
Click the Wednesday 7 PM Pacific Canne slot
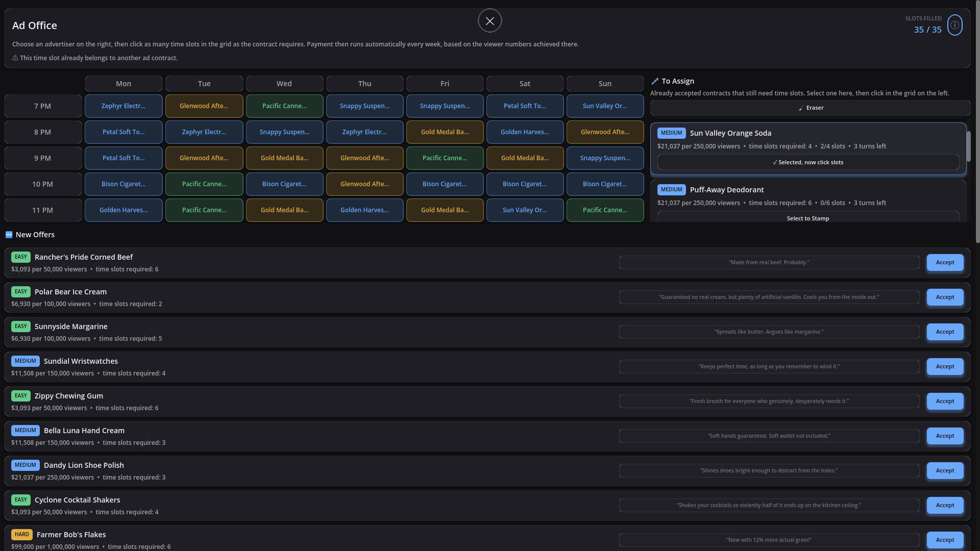[x=284, y=106]
